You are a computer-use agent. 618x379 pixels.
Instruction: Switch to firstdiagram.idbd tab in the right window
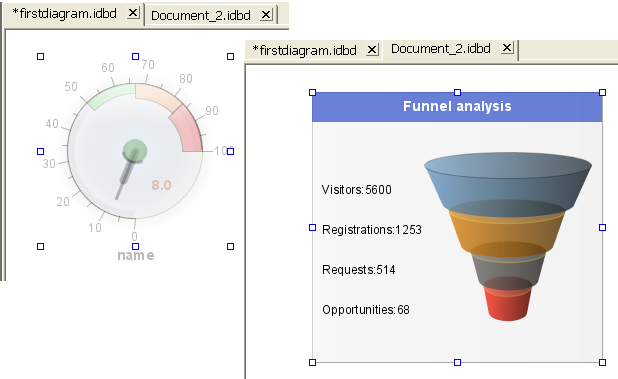[x=305, y=50]
